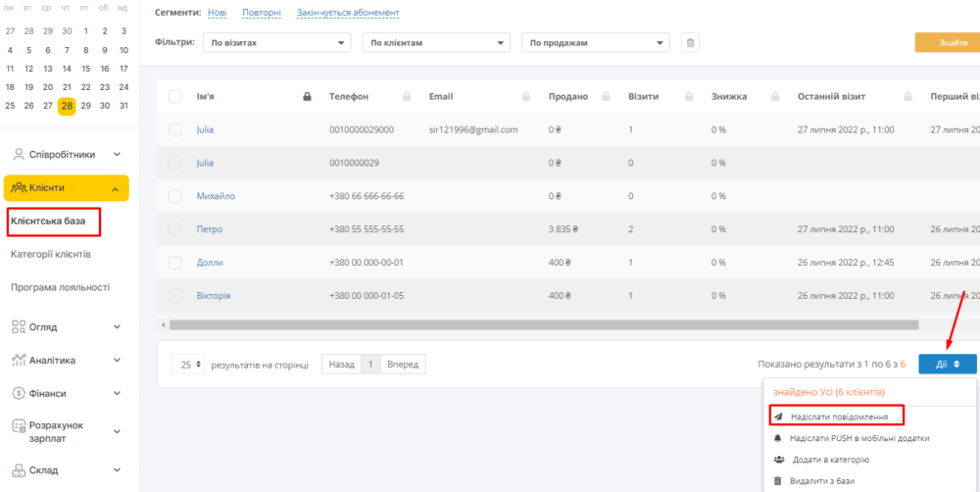Select day 29 in the calendar
Viewport: 980px width, 492px height.
pyautogui.click(x=86, y=106)
